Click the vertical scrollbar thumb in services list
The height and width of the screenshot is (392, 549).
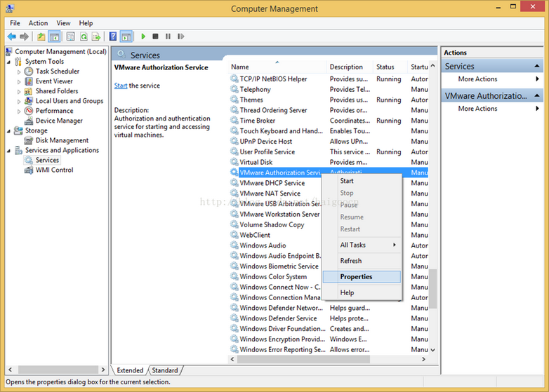(432, 288)
